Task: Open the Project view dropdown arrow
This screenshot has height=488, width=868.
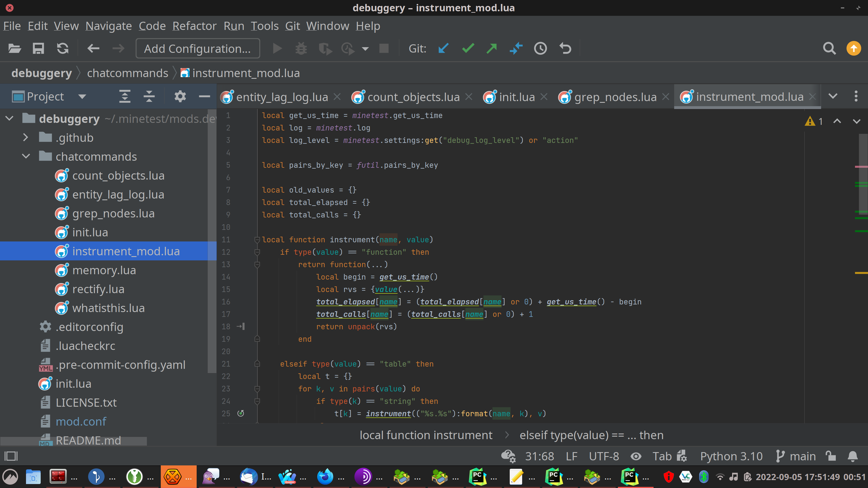Action: point(82,97)
